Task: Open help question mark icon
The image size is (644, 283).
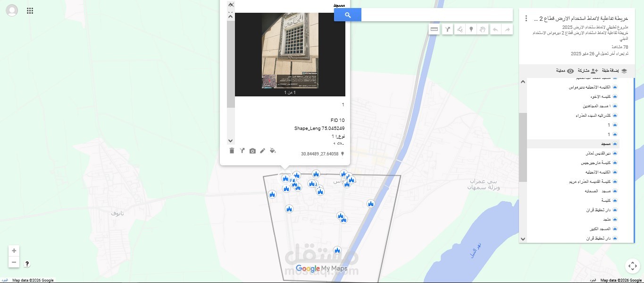Action: coord(27,264)
